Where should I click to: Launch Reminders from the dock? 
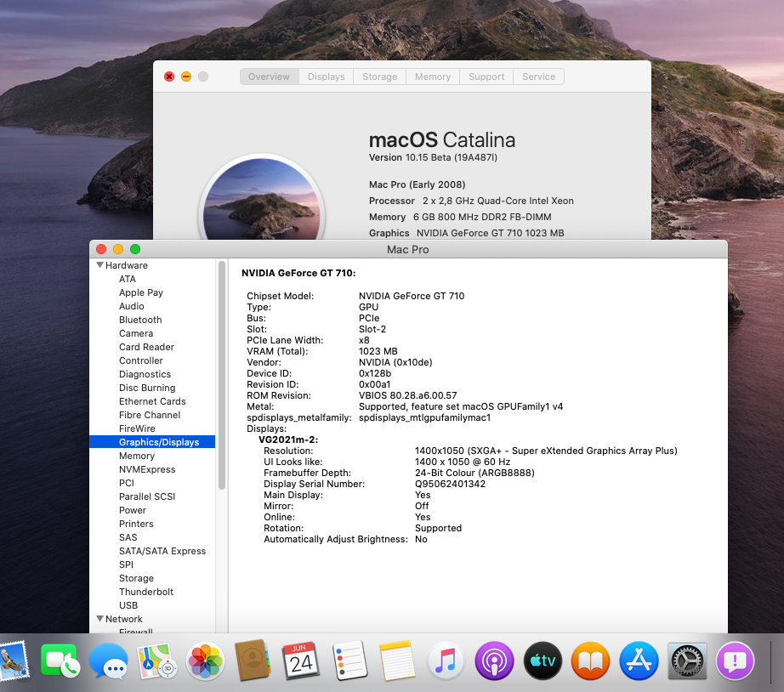click(349, 661)
